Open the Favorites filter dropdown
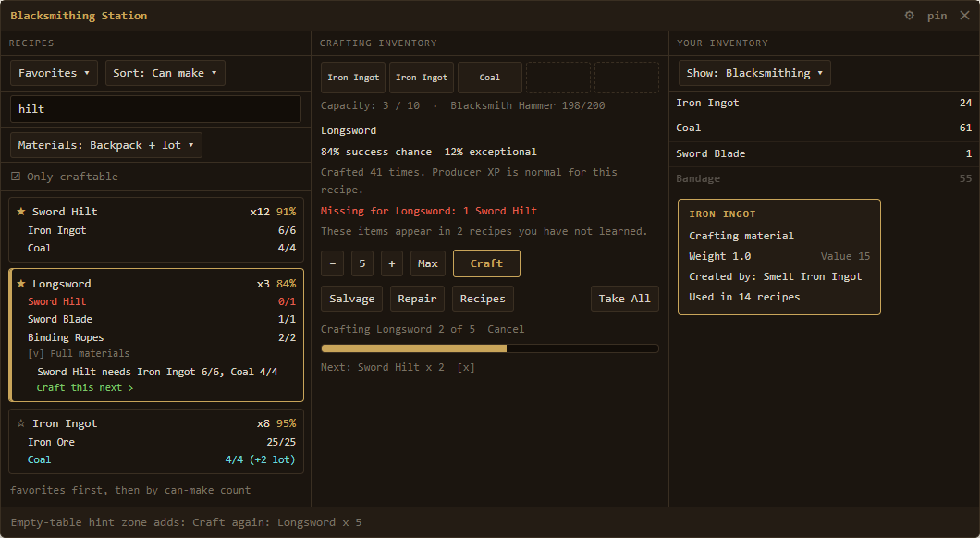 54,73
